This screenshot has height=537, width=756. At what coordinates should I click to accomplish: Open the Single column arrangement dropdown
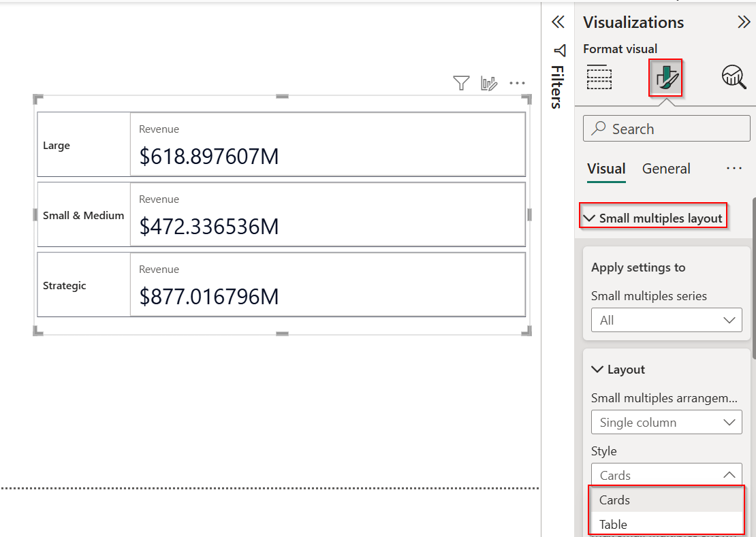pyautogui.click(x=666, y=422)
